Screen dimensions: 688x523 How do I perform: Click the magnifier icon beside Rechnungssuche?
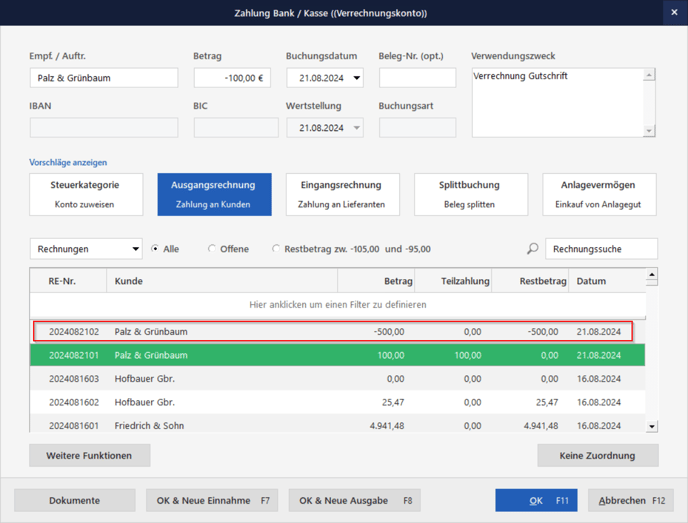pyautogui.click(x=532, y=249)
